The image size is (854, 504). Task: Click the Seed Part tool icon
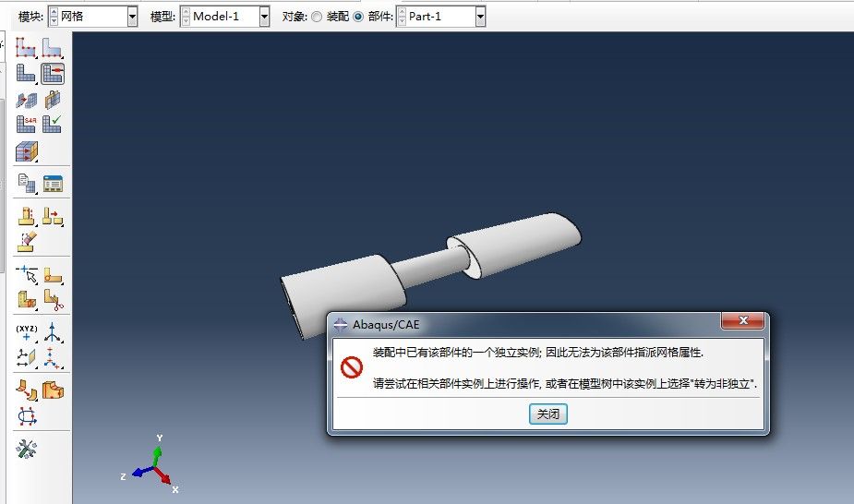(x=26, y=46)
